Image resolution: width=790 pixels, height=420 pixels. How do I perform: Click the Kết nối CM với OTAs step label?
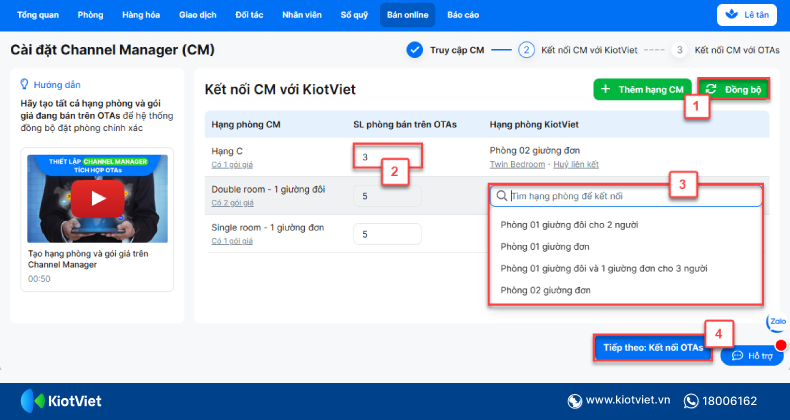click(x=737, y=50)
